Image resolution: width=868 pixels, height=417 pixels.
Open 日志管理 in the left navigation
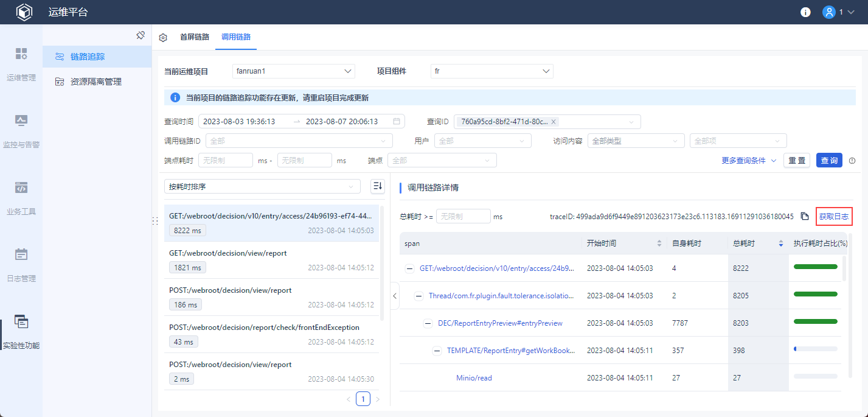pos(21,265)
